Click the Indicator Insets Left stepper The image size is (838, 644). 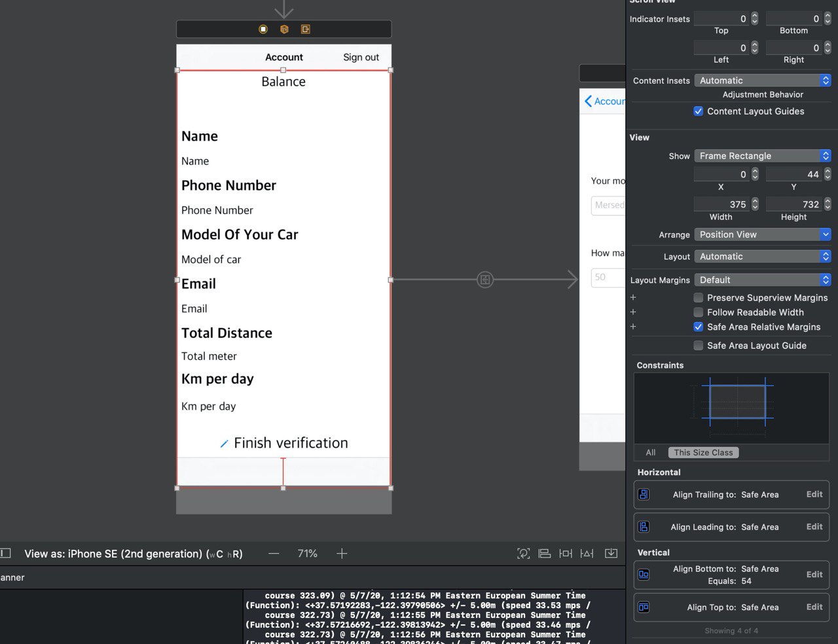click(x=755, y=48)
